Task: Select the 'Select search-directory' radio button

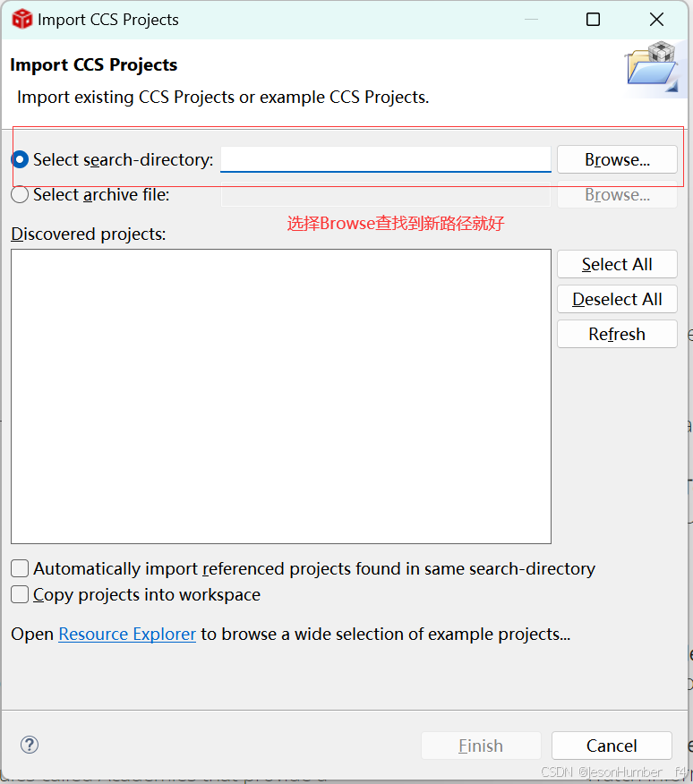Action: (x=20, y=159)
